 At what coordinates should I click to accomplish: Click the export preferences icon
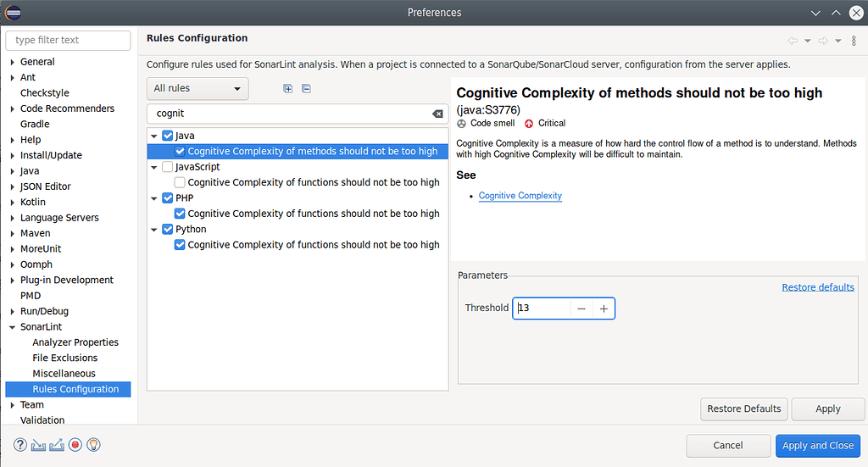[x=57, y=445]
